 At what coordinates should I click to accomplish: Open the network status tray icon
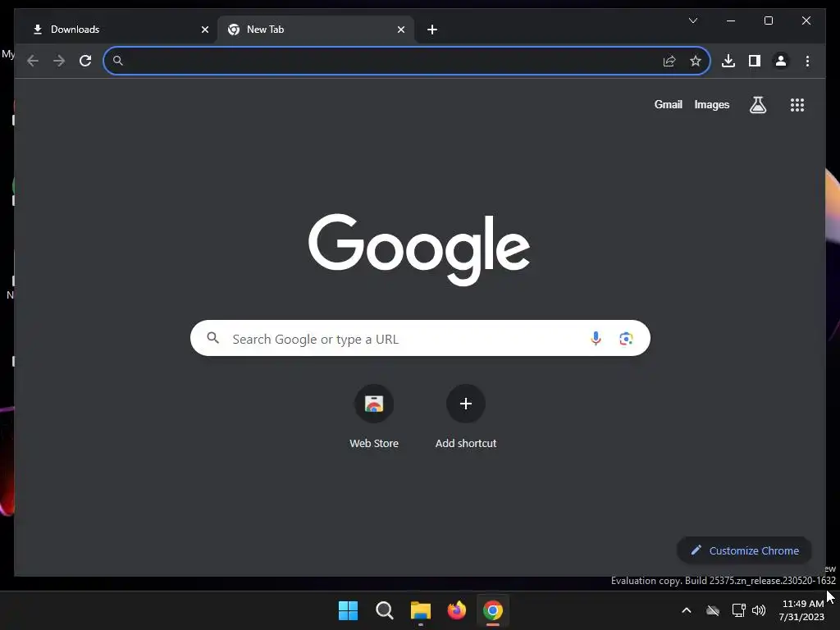point(739,610)
